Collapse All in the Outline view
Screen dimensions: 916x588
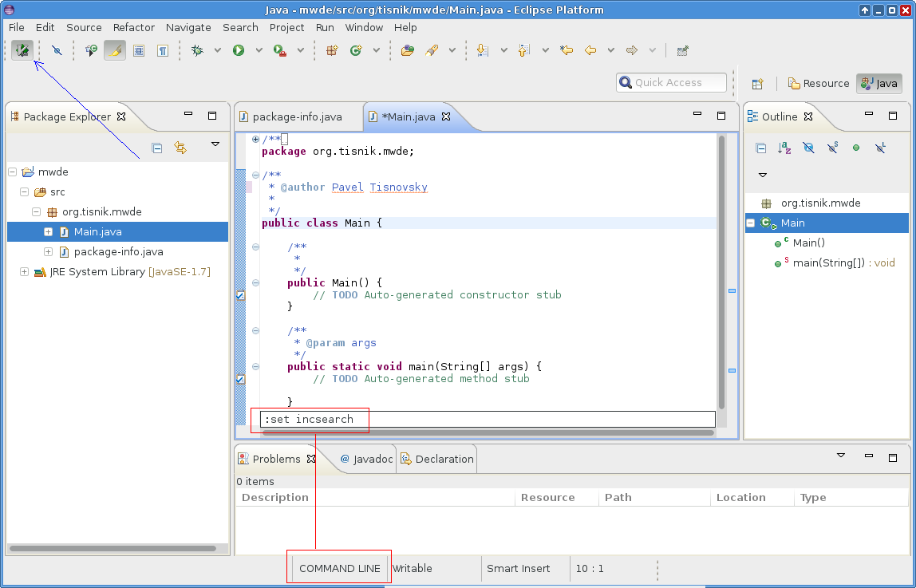tap(760, 148)
